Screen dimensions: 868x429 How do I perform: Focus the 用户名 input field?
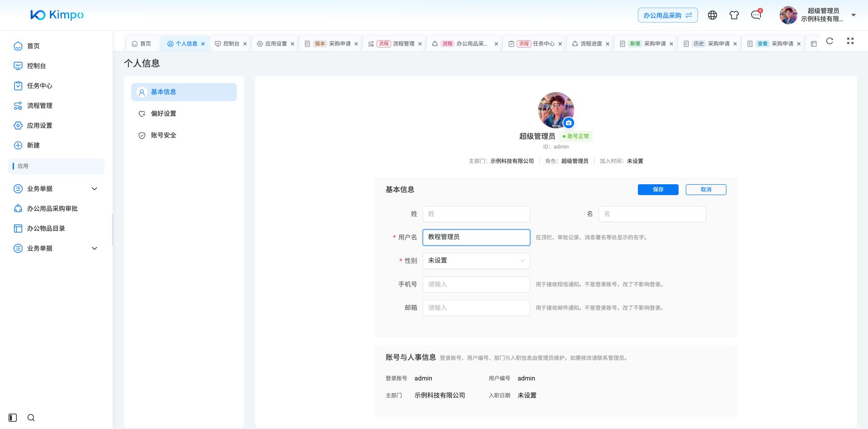pyautogui.click(x=476, y=238)
